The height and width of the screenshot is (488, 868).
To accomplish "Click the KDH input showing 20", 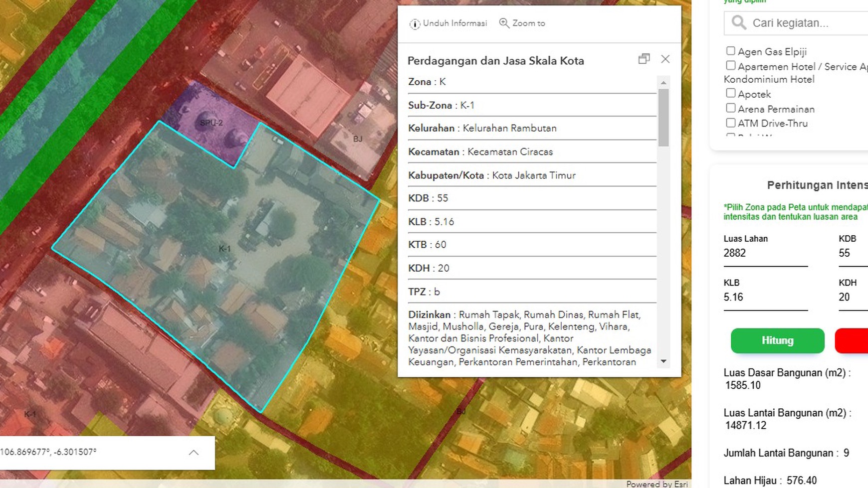I will tap(853, 298).
